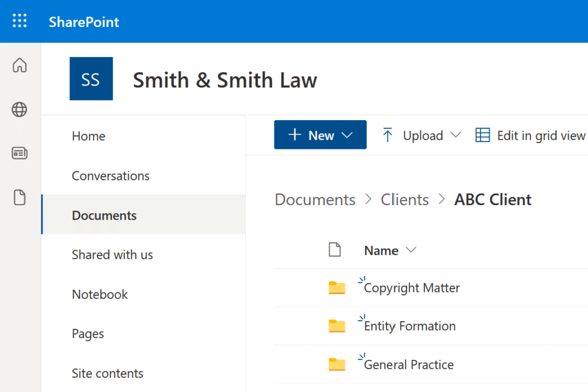Expand the New dropdown menu
The width and height of the screenshot is (588, 392).
click(347, 134)
